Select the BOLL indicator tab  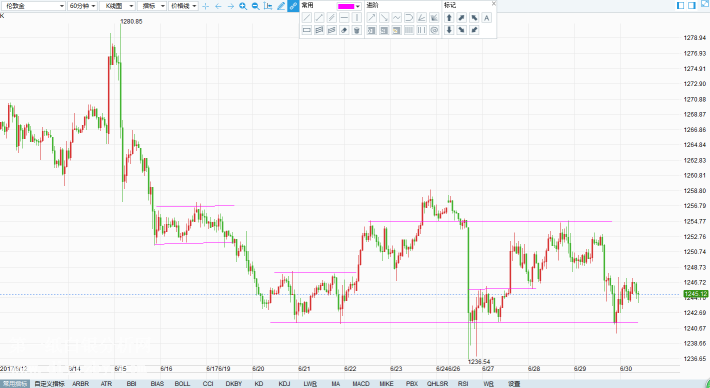pos(182,384)
